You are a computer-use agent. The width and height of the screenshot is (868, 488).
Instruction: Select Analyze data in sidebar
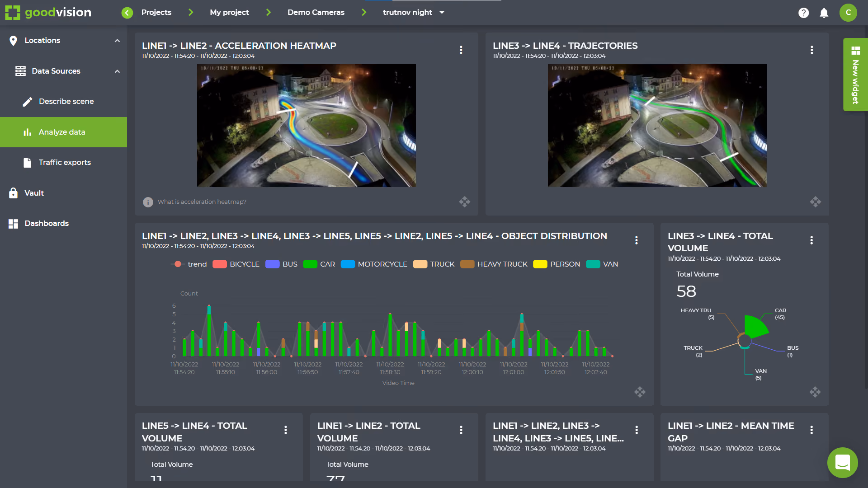pyautogui.click(x=63, y=132)
